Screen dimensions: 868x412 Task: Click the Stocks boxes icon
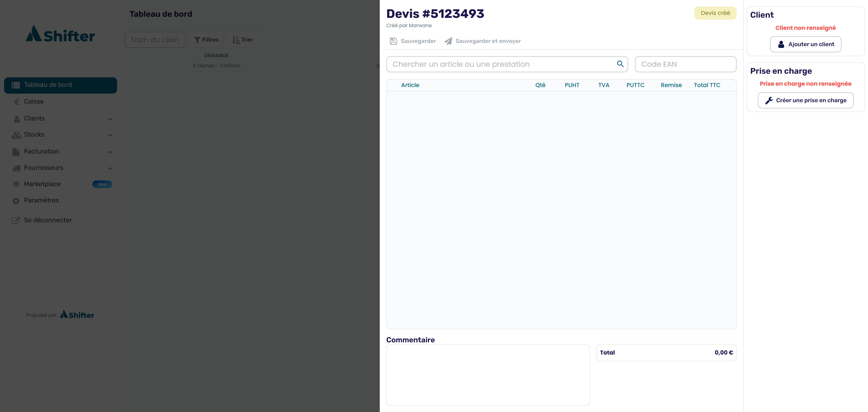(x=17, y=135)
